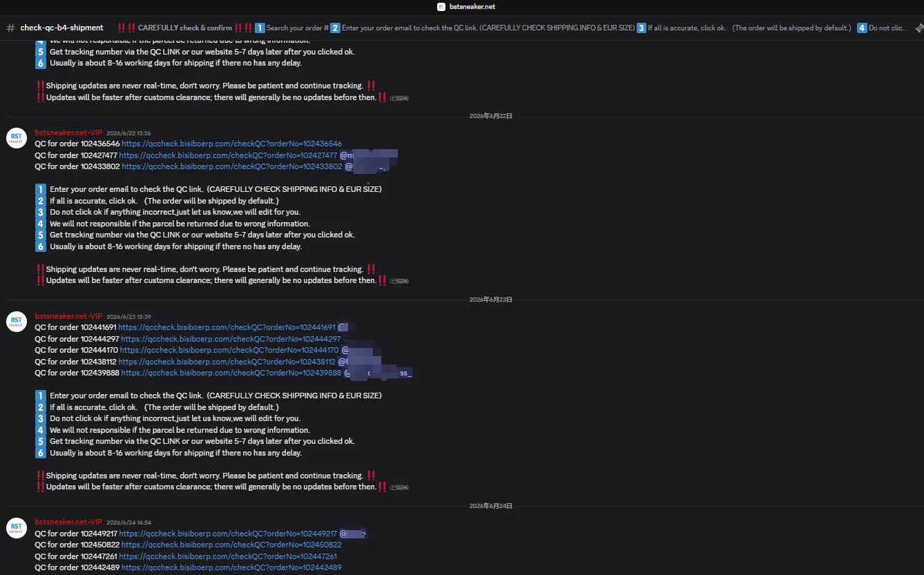Click the user mention after order 102439888 link
The image size is (924, 575).
(x=378, y=373)
